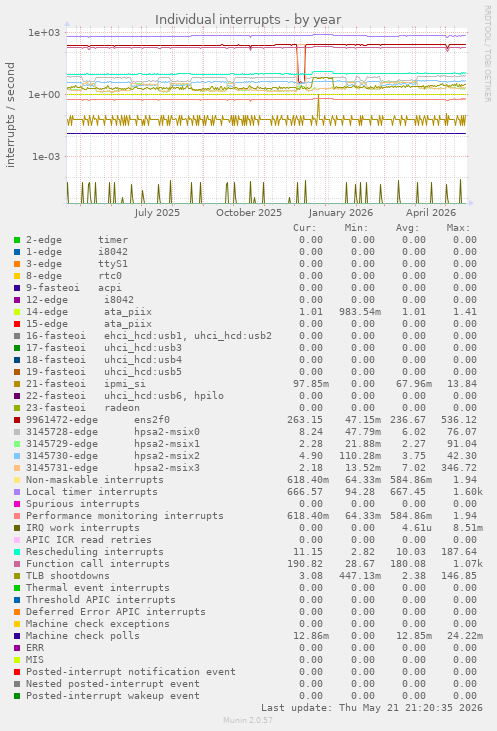Click the light blue hpsa2-msix2 swatch
The image size is (497, 731).
[x=17, y=456]
